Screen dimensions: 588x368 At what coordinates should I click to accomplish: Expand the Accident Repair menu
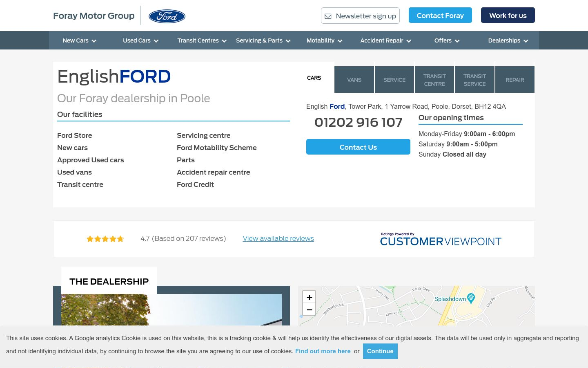coord(385,40)
